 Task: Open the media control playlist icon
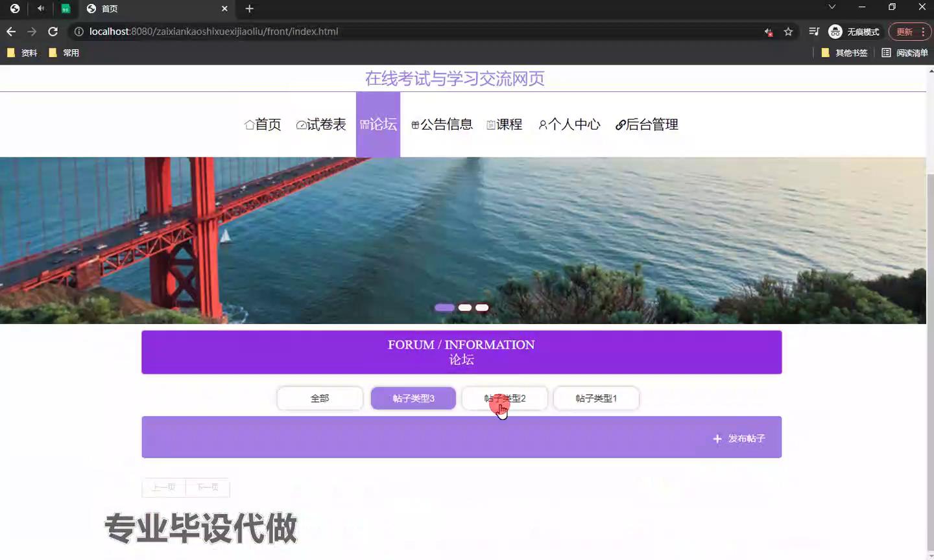pyautogui.click(x=814, y=32)
